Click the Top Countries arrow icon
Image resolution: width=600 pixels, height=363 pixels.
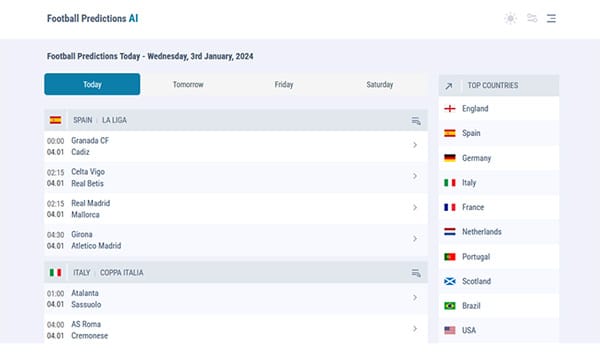[449, 86]
